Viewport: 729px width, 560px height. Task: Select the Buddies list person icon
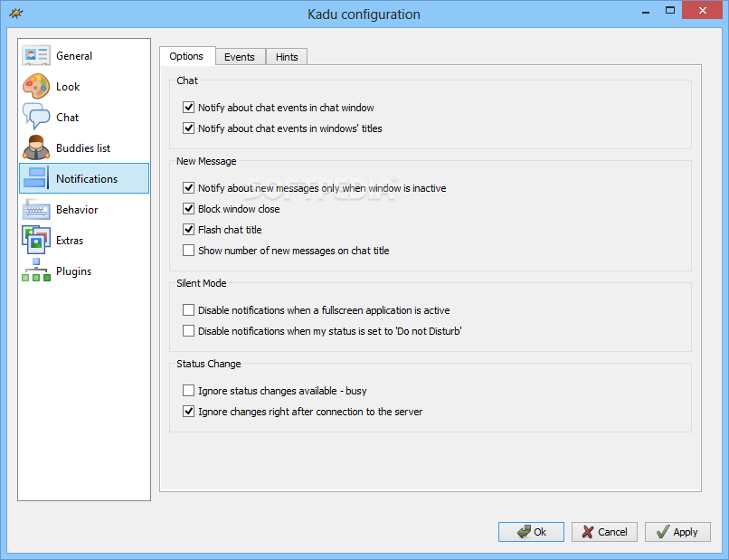pos(36,147)
